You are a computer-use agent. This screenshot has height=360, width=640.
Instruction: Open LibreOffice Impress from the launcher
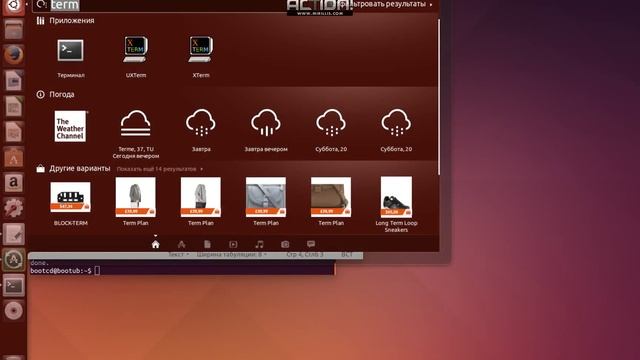point(13,132)
